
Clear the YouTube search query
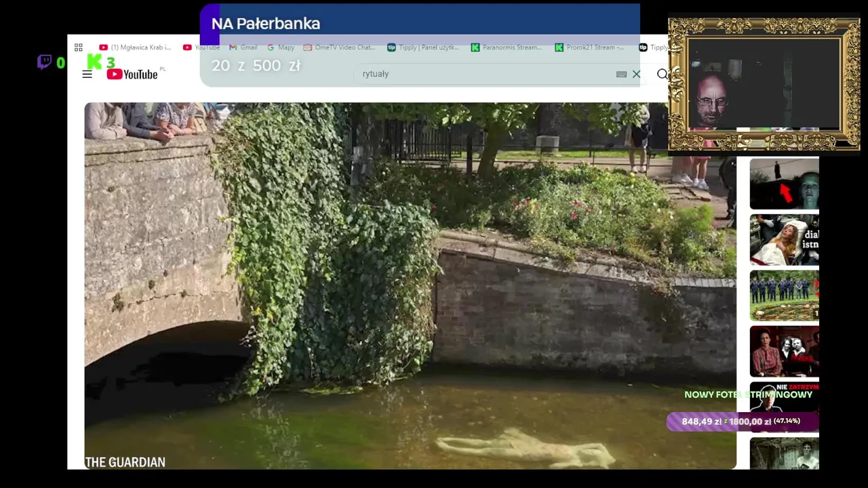tap(636, 74)
